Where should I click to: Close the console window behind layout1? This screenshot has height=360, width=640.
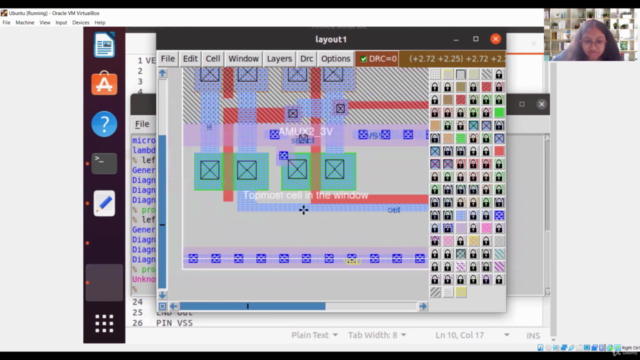[542, 104]
